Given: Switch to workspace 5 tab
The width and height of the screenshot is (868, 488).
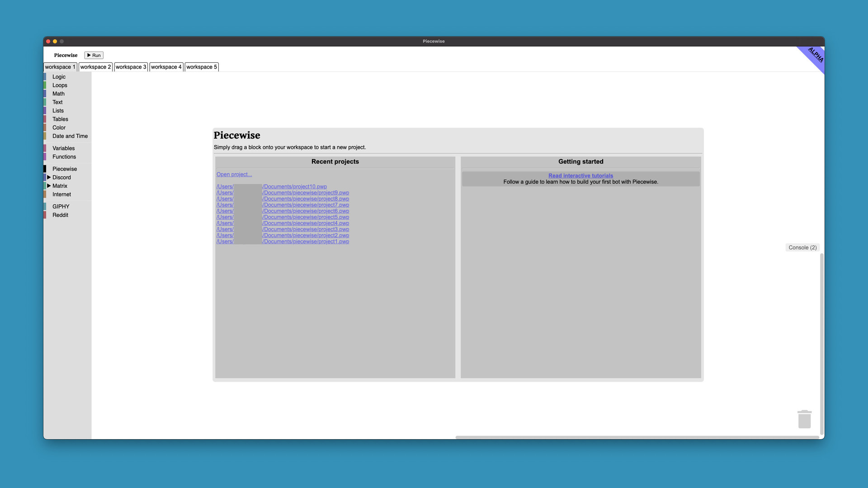Looking at the screenshot, I should click(202, 67).
